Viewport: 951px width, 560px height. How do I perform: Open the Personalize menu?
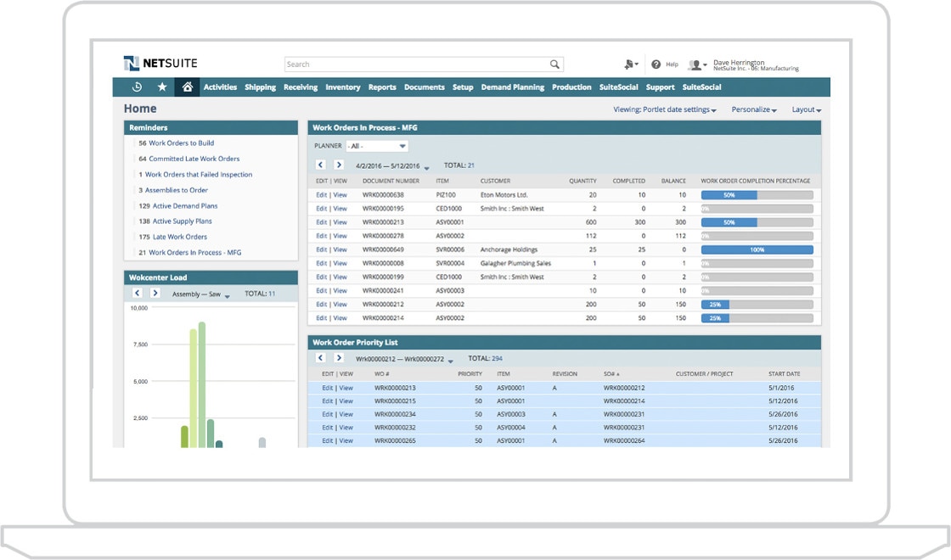click(753, 109)
